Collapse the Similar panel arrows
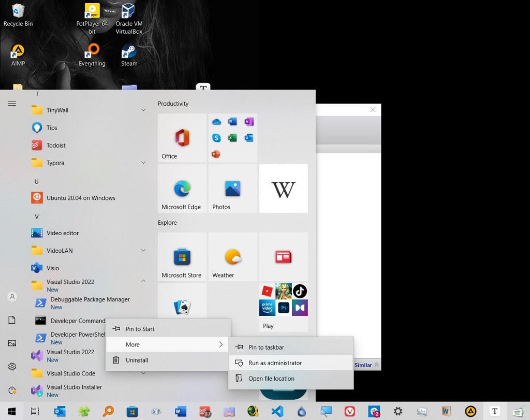Image resolution: width=530 pixels, height=420 pixels. [376, 365]
